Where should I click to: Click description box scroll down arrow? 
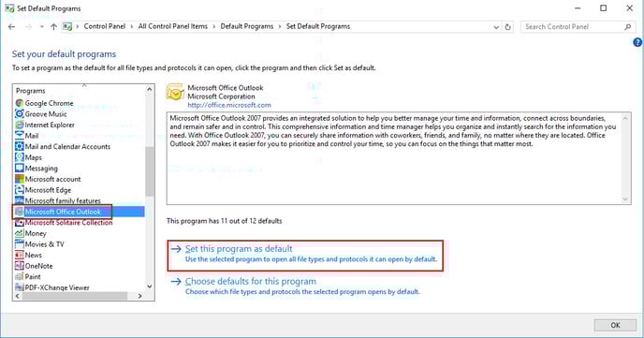[625, 199]
